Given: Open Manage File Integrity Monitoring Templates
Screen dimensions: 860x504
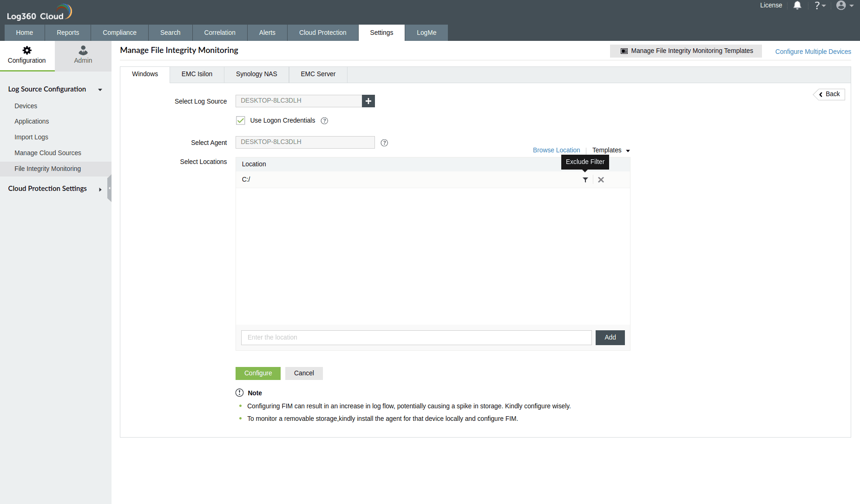Looking at the screenshot, I should pos(686,51).
